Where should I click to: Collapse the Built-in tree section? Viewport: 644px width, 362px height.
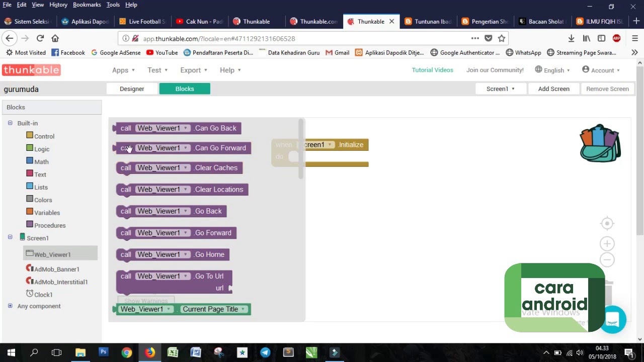tap(10, 123)
